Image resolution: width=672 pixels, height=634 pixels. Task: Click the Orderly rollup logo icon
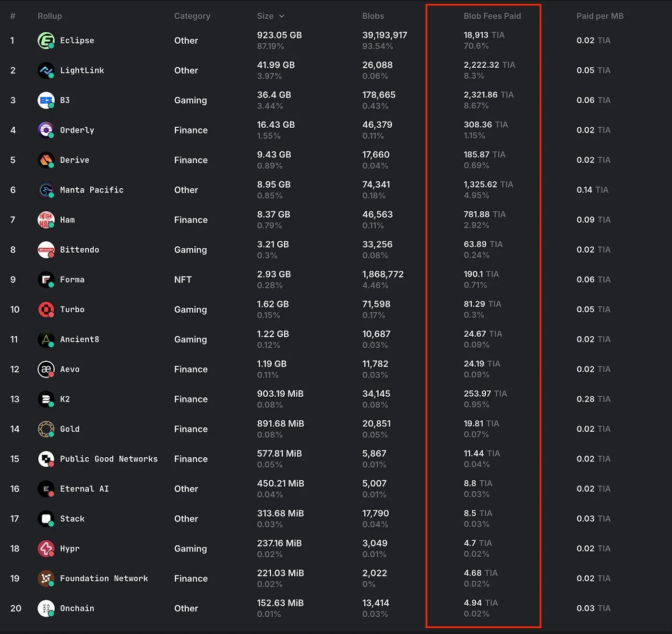pyautogui.click(x=46, y=130)
